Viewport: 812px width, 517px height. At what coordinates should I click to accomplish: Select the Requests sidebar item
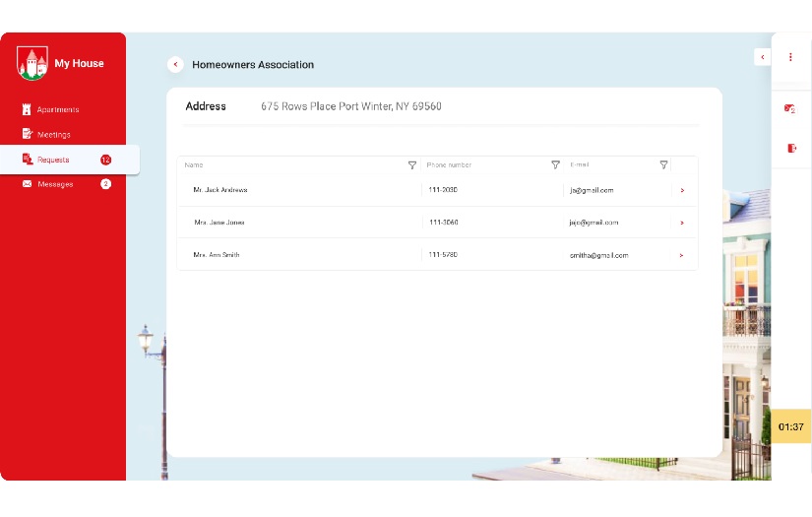click(70, 160)
